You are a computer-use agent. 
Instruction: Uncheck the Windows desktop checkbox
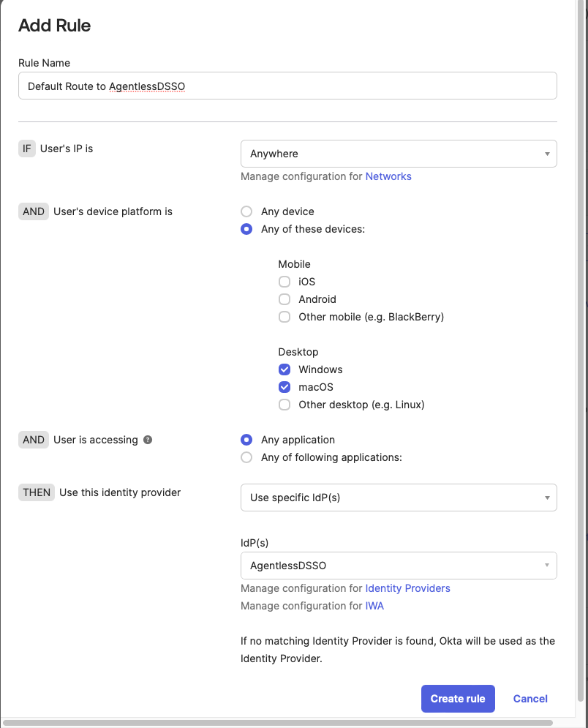tap(284, 369)
